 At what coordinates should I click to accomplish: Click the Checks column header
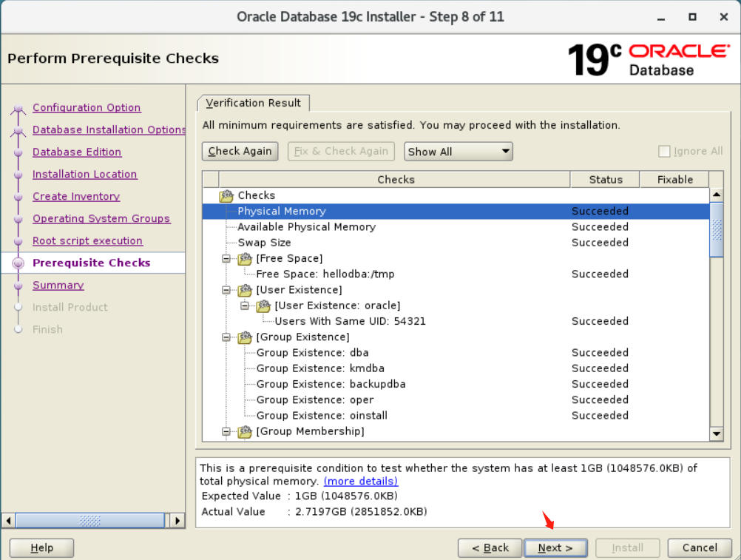[x=395, y=180]
